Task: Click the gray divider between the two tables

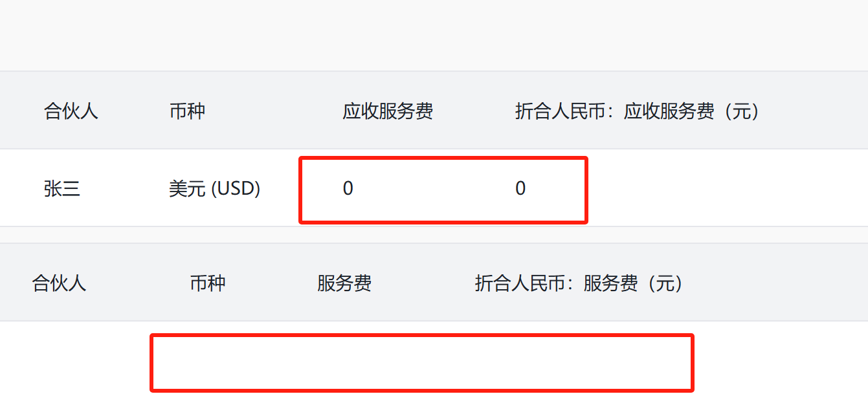Action: coord(434,235)
